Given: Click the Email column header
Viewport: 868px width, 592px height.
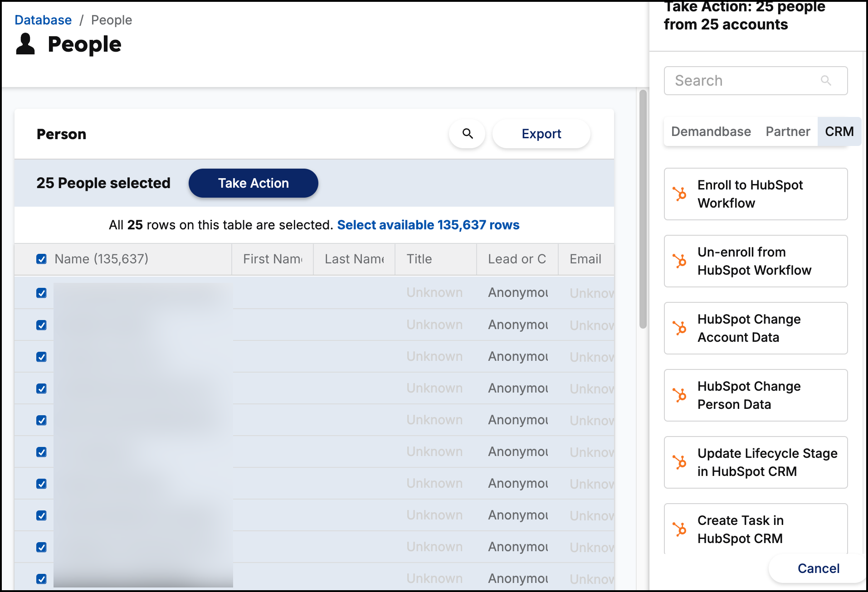Looking at the screenshot, I should click(x=586, y=259).
